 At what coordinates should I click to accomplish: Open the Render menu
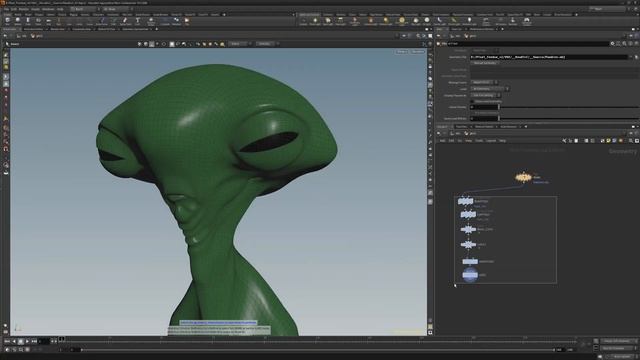[24, 9]
